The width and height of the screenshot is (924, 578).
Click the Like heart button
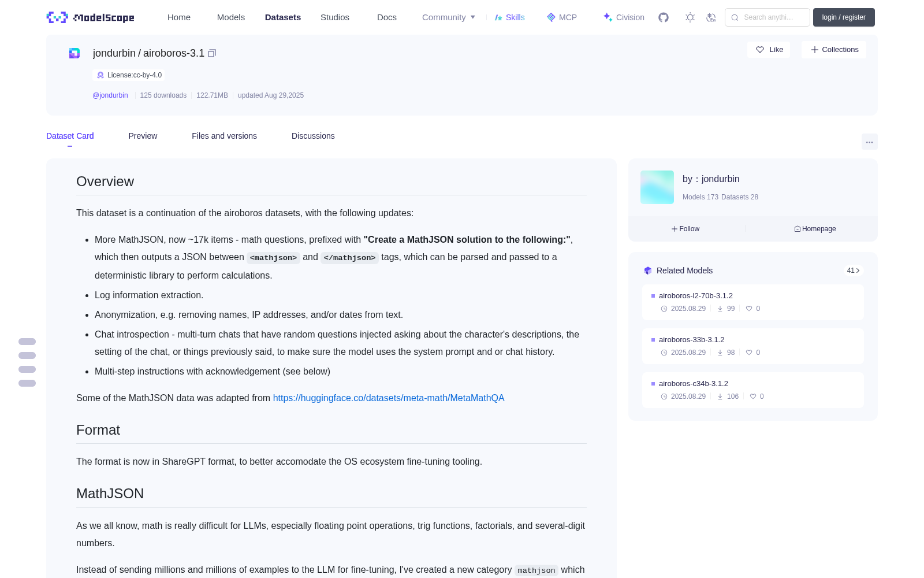pyautogui.click(x=769, y=50)
